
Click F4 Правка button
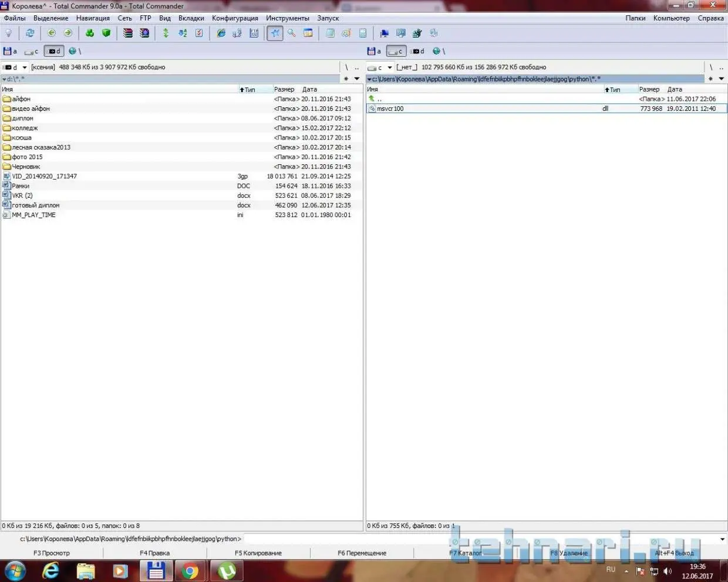[x=154, y=553]
